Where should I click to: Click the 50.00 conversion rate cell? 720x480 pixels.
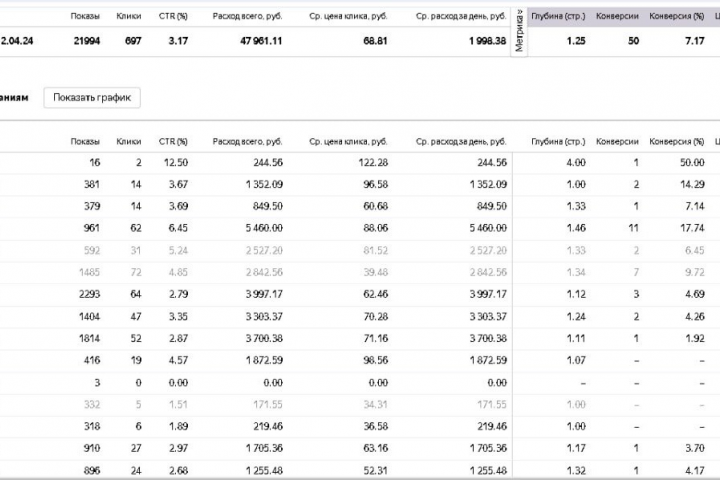click(689, 162)
